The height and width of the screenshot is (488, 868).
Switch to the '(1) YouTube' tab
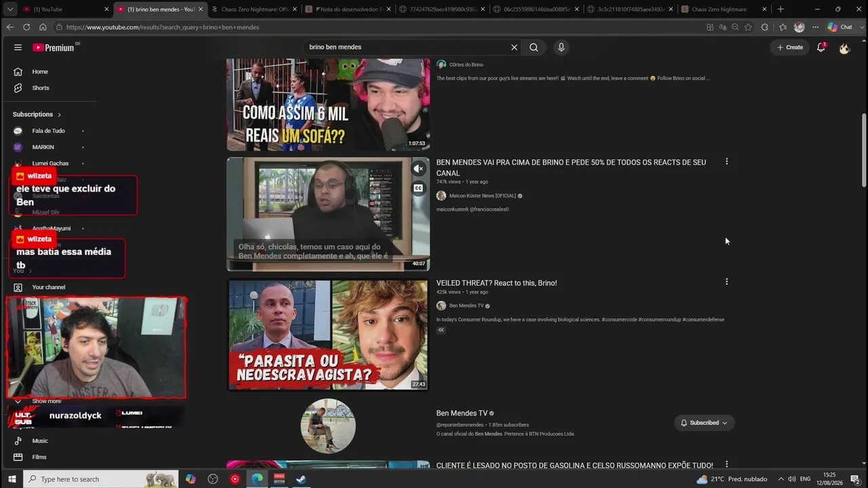point(65,9)
